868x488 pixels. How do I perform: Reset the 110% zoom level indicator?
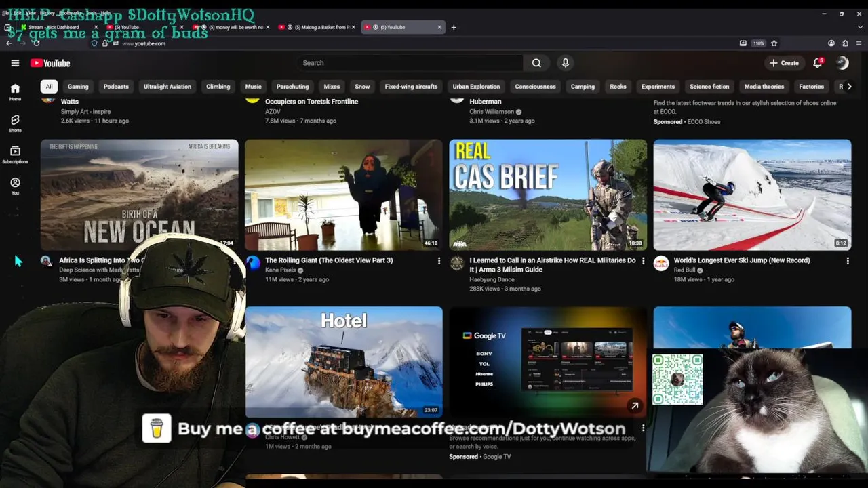758,43
